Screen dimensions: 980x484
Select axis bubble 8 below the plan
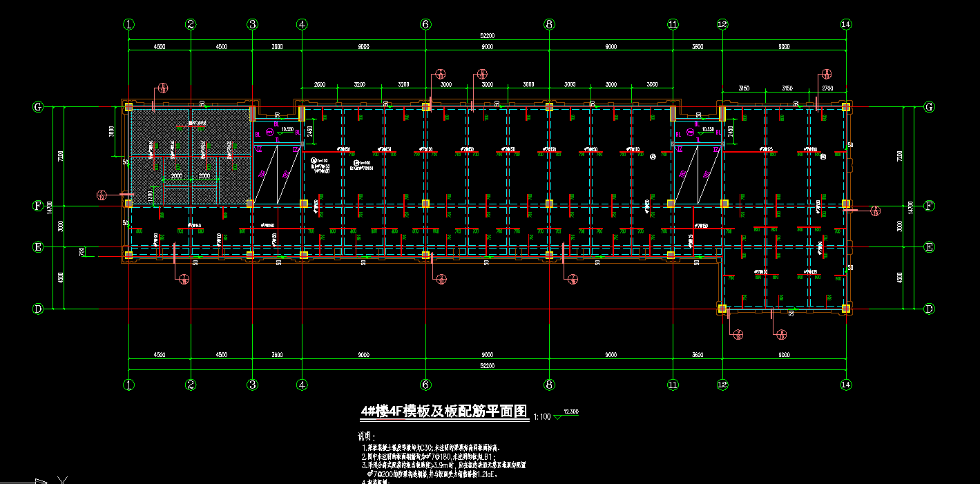pos(549,385)
